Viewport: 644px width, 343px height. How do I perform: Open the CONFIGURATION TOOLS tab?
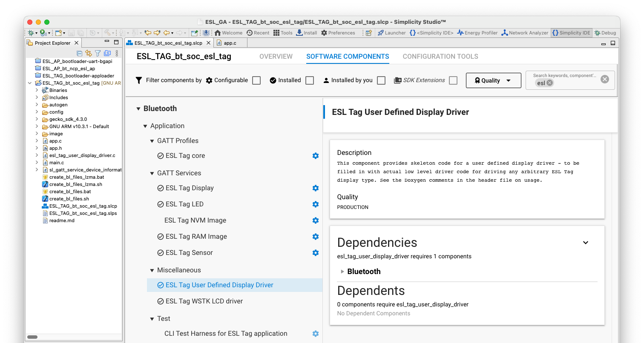click(440, 57)
